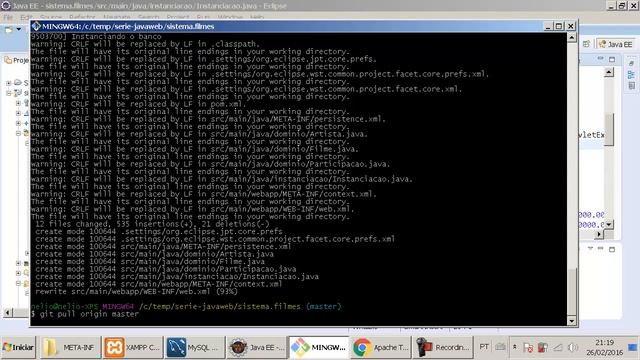Expand hidden system tray icons
This screenshot has height=360, width=640.
(x=515, y=347)
